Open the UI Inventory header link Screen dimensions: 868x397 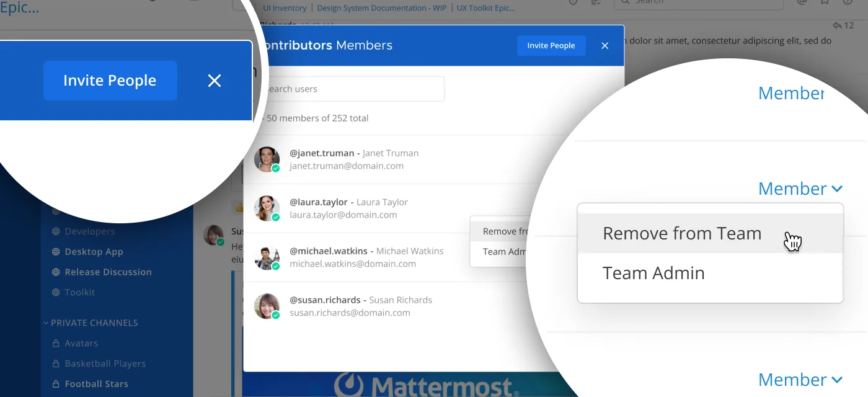(285, 8)
